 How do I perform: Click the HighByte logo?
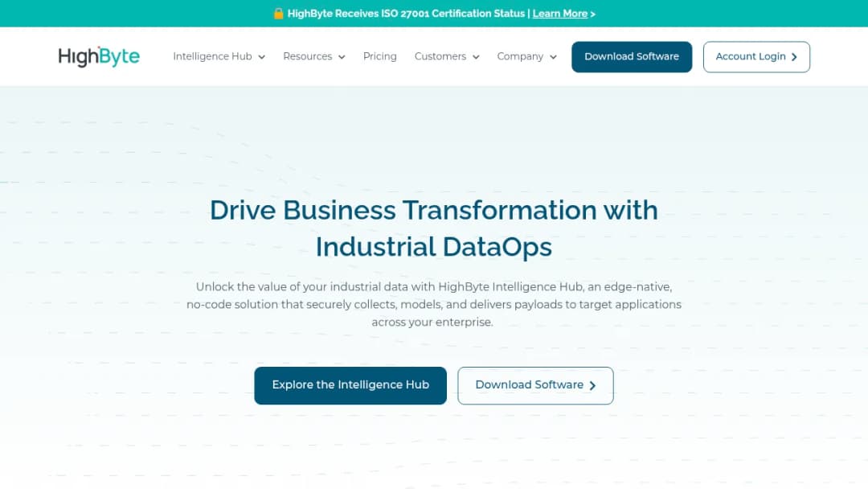point(99,56)
